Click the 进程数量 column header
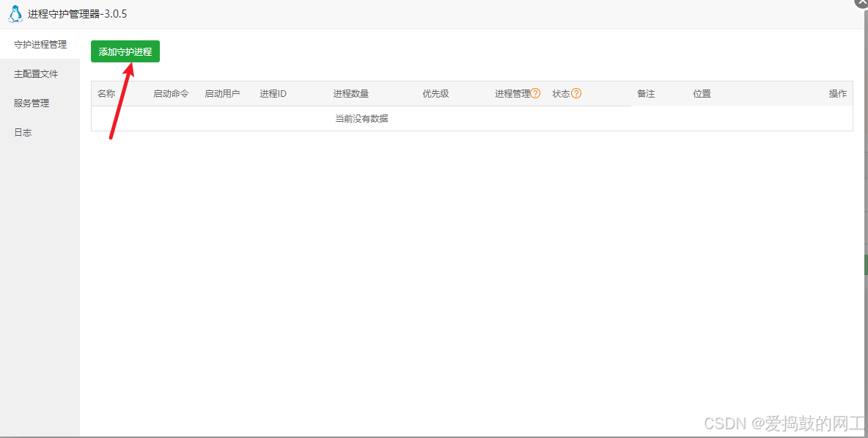This screenshot has height=438, width=868. 351,94
